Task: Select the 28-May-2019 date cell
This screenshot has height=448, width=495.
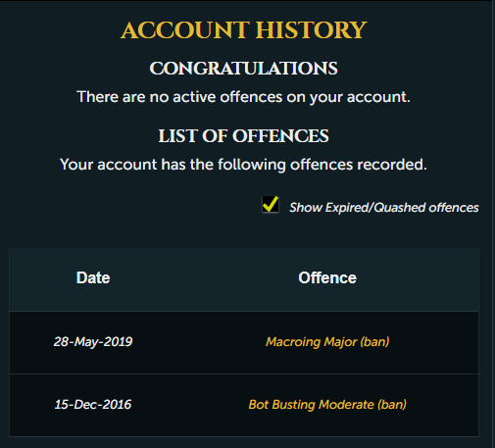Action: click(x=93, y=342)
